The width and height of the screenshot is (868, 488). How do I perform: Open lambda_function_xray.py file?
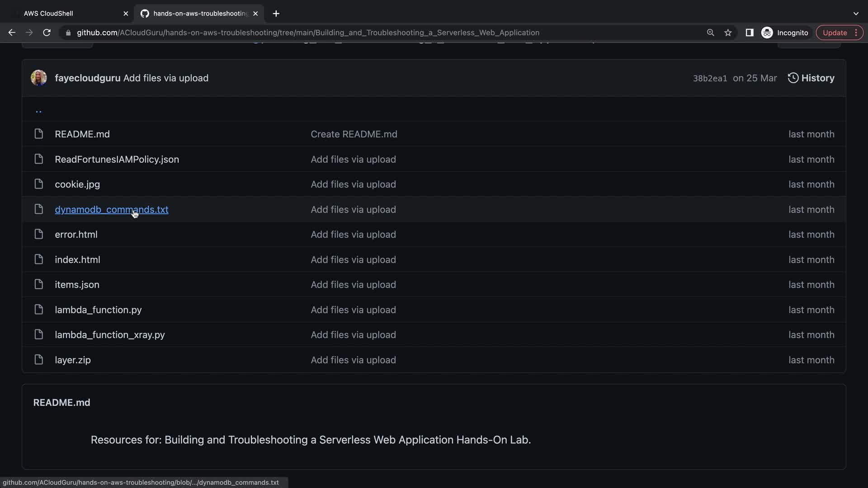click(109, 335)
